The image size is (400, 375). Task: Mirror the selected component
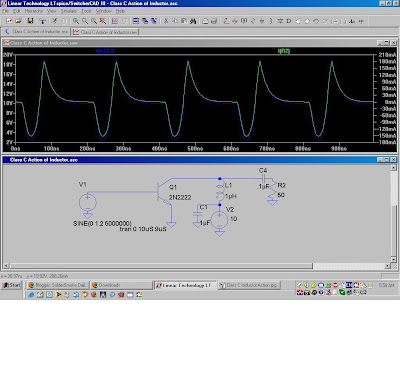point(343,21)
